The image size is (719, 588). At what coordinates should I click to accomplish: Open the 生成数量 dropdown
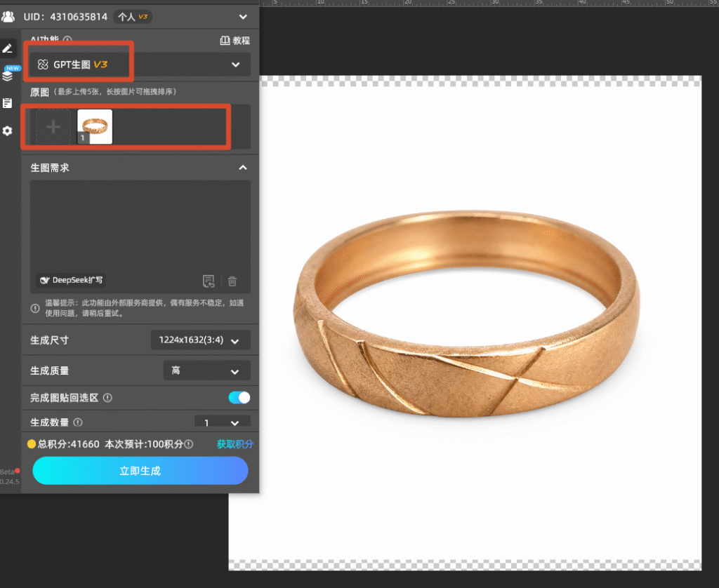223,422
